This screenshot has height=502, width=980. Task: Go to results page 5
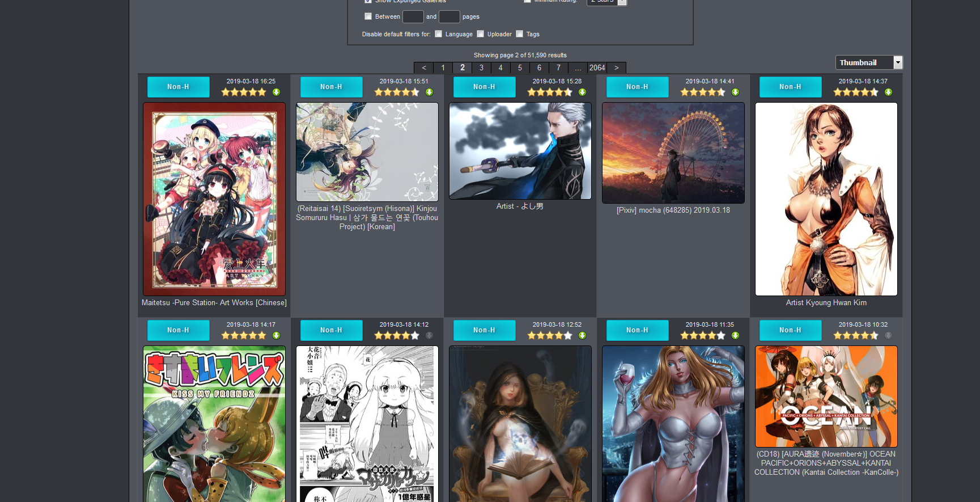pos(520,68)
